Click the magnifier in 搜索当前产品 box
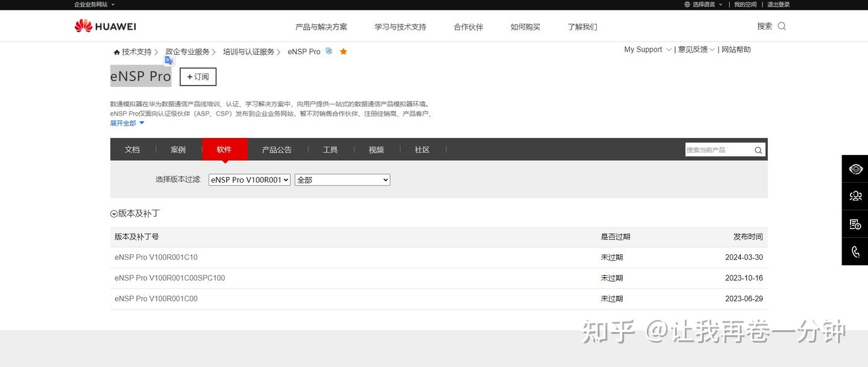The height and width of the screenshot is (367, 868). pyautogui.click(x=758, y=149)
